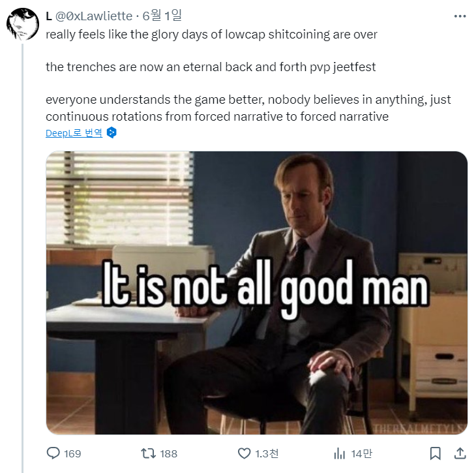
Task: Click the share upload icon
Action: [459, 453]
